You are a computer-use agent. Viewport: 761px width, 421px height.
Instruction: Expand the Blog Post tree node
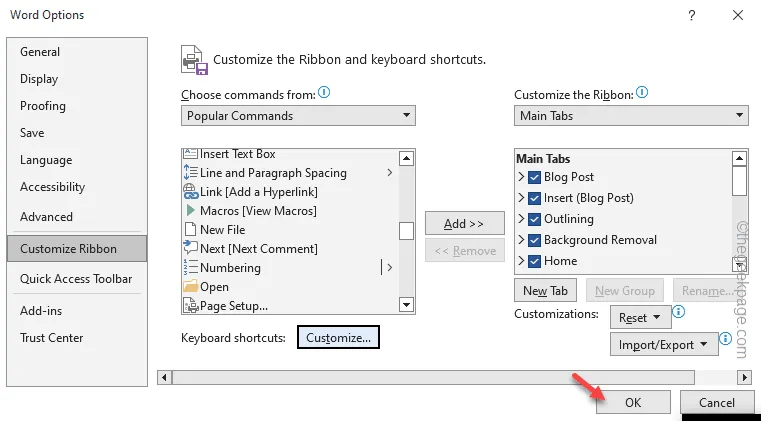521,177
